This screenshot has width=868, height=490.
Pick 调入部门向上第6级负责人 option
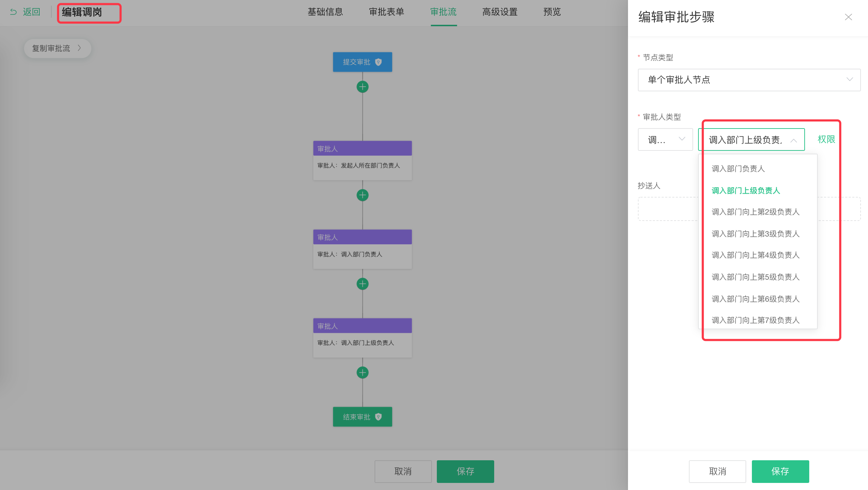[x=755, y=299]
